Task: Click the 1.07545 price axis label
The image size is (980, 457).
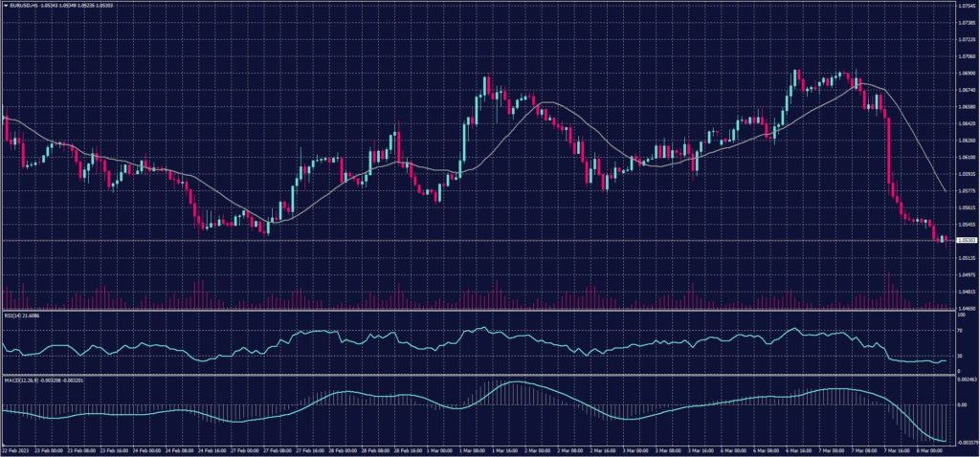Action: point(965,7)
